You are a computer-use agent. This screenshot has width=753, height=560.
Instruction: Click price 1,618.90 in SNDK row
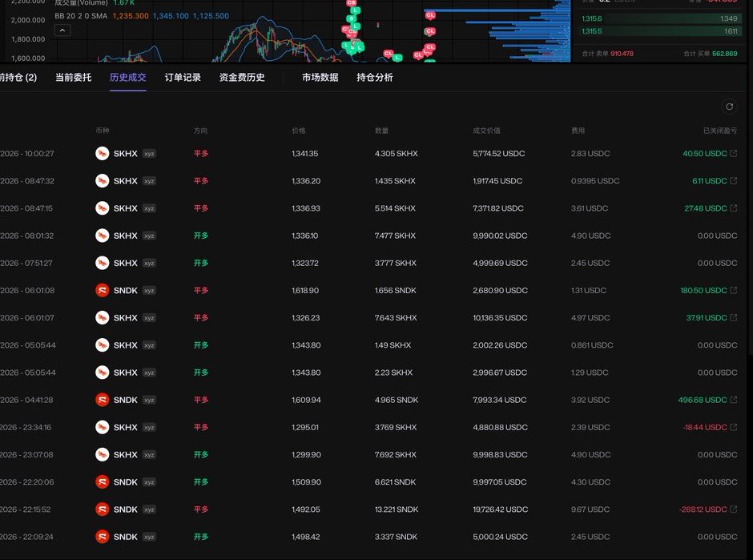(x=305, y=291)
